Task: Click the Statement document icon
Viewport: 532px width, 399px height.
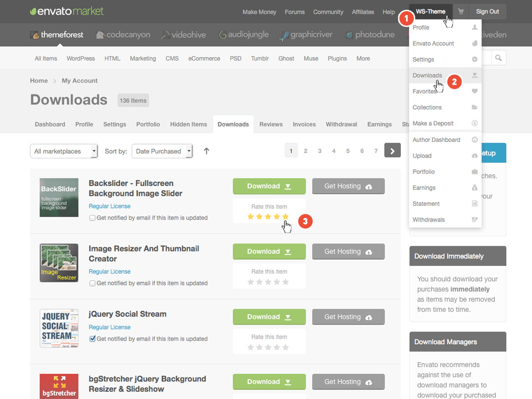Action: tap(474, 203)
